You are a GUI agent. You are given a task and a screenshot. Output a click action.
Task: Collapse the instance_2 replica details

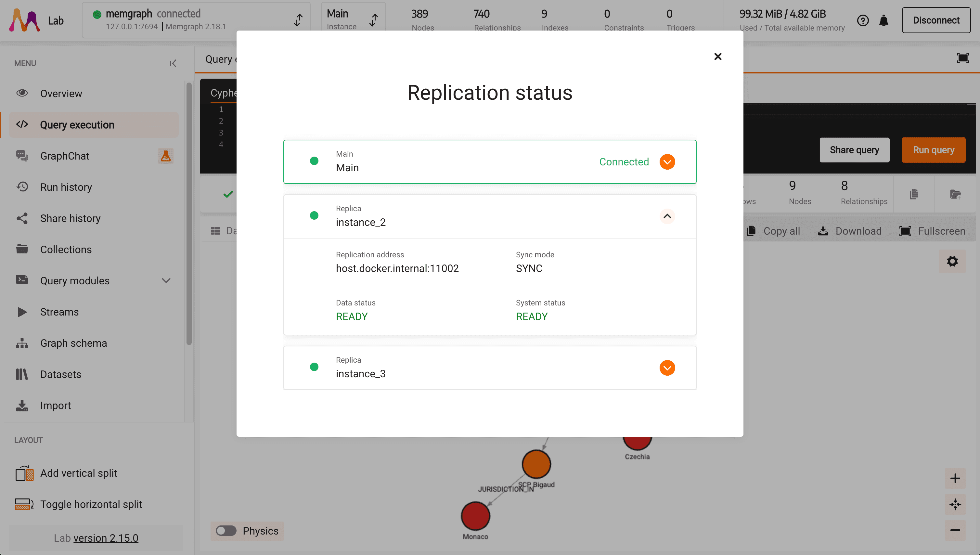click(667, 216)
